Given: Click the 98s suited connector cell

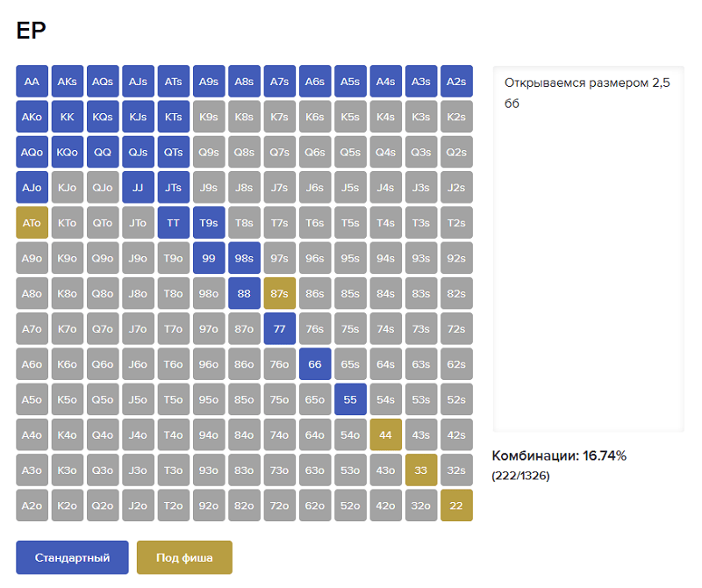Looking at the screenshot, I should click(x=244, y=258).
